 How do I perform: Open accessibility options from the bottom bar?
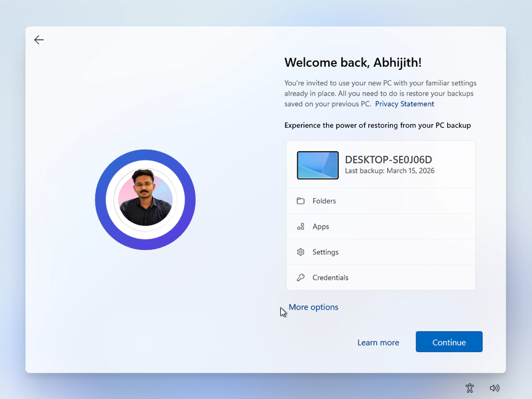[469, 388]
